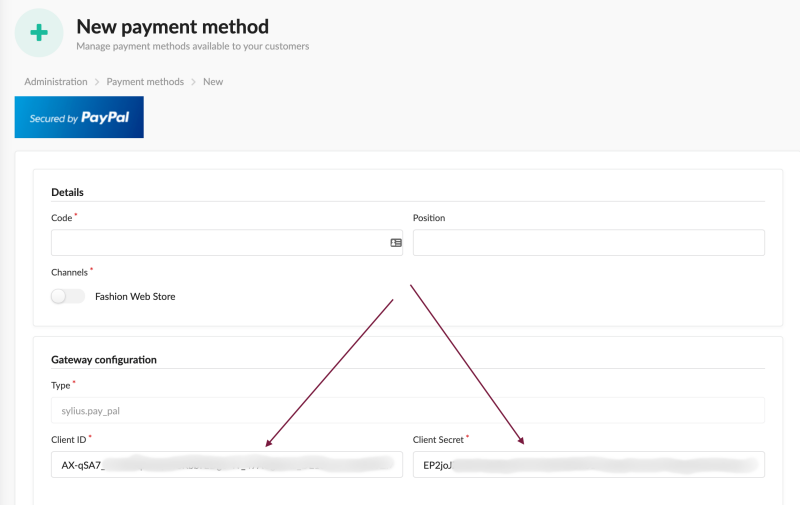Go to Payment methods breadcrumb link

pyautogui.click(x=145, y=82)
